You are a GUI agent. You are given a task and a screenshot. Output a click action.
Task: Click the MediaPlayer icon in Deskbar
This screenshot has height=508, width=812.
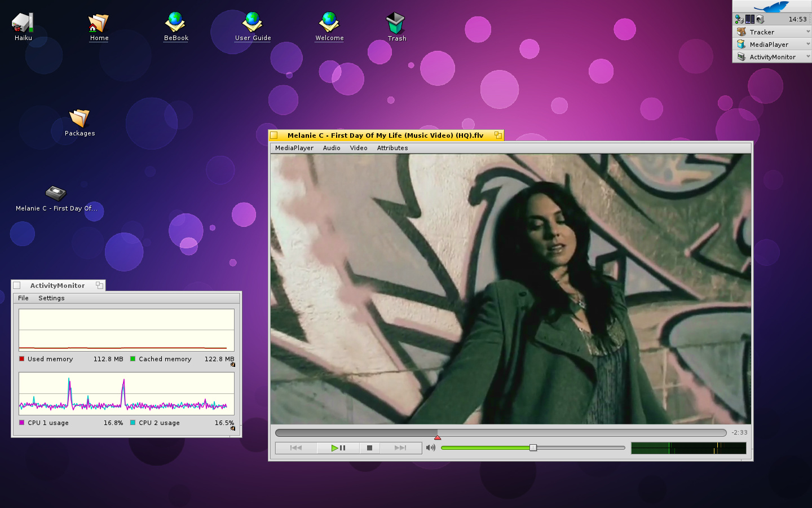click(742, 44)
